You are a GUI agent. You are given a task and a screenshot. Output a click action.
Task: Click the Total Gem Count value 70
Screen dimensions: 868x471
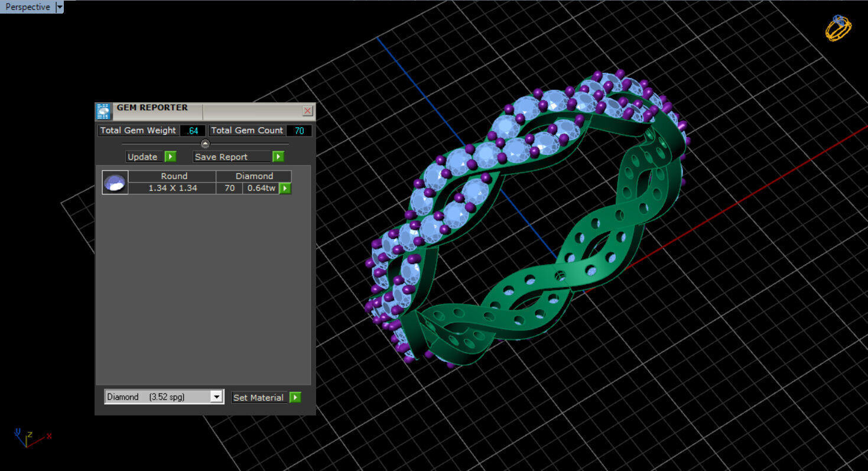click(x=299, y=131)
